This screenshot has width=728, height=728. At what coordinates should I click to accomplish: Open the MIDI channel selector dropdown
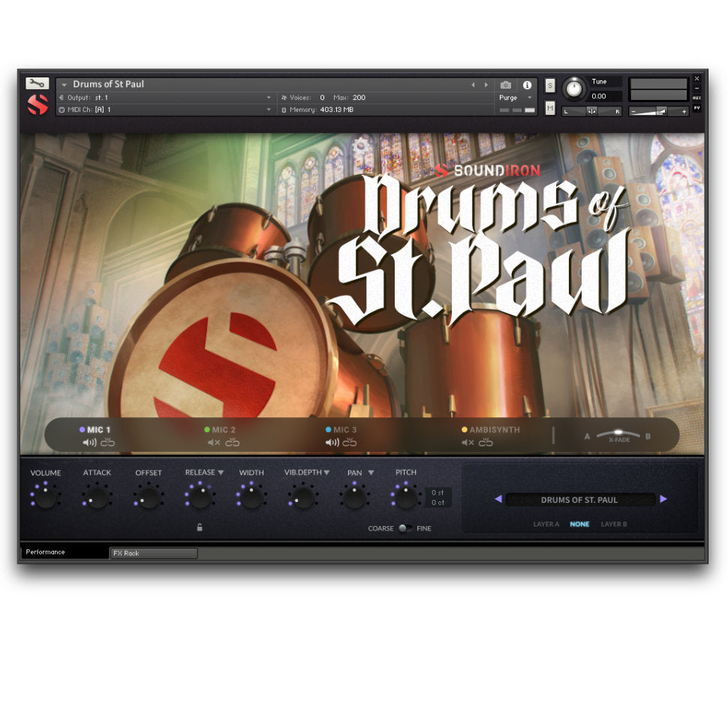tap(268, 110)
